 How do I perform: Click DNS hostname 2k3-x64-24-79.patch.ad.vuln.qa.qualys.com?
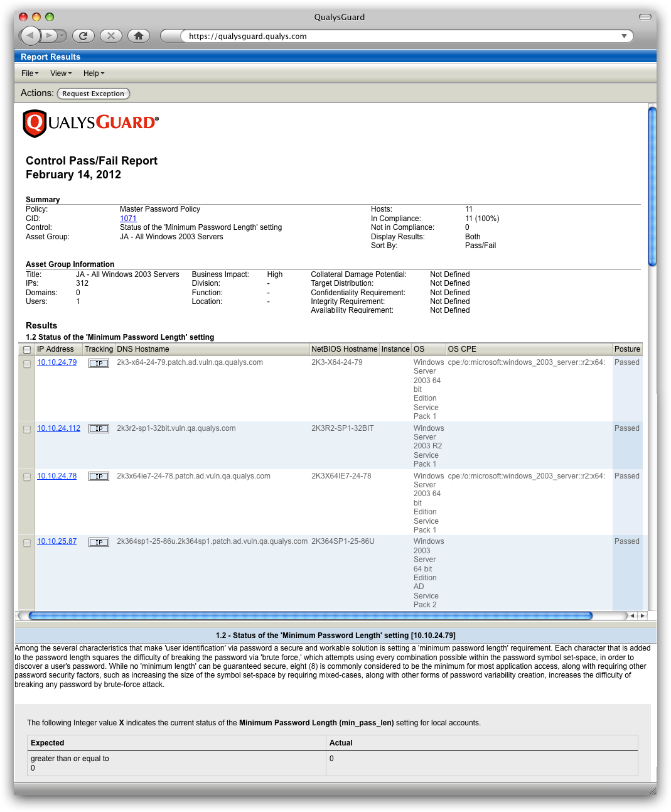click(190, 362)
